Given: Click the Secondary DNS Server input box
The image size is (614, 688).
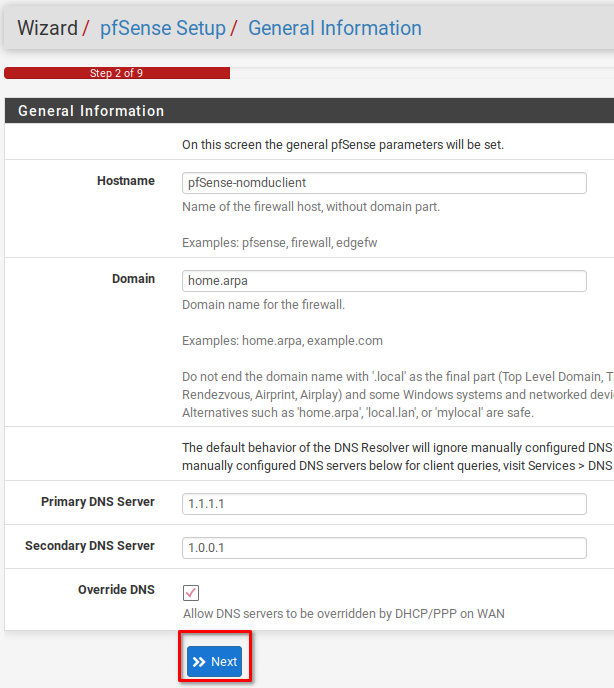Looking at the screenshot, I should click(x=384, y=548).
